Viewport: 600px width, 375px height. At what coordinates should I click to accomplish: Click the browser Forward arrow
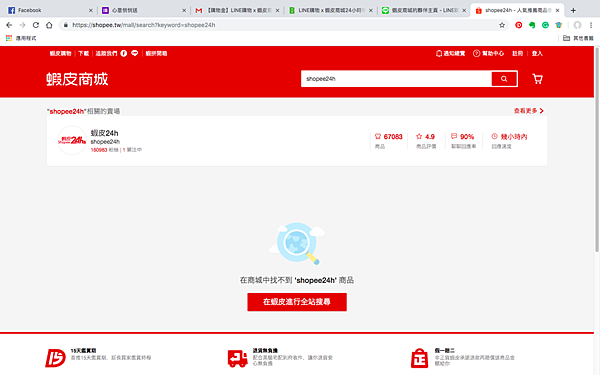pos(22,25)
